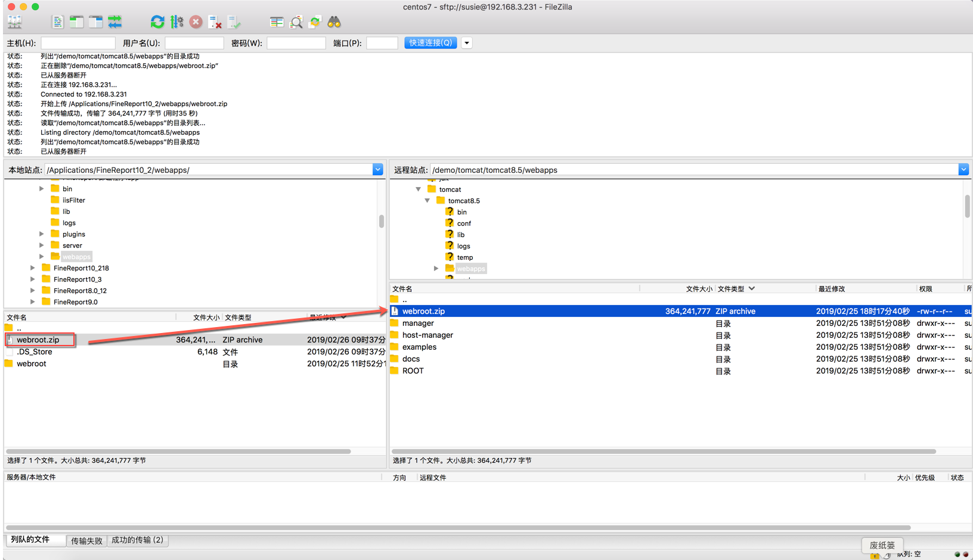Select the remote temp folder
The height and width of the screenshot is (560, 973).
(465, 257)
